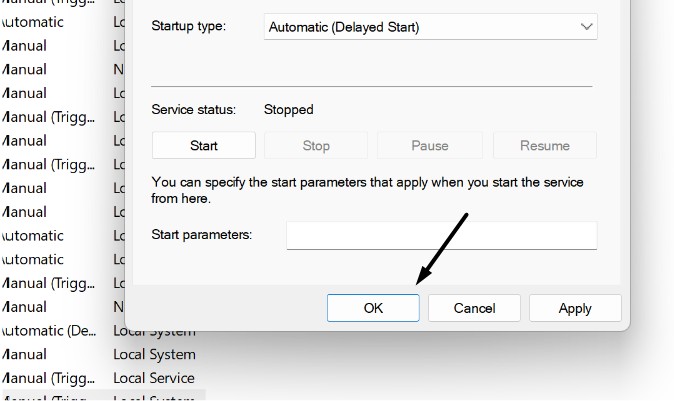Click the Stop service button
This screenshot has height=401, width=674.
pos(316,145)
